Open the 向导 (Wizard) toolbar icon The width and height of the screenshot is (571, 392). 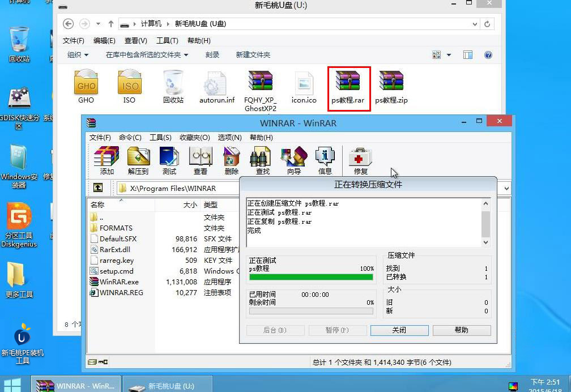pyautogui.click(x=294, y=160)
